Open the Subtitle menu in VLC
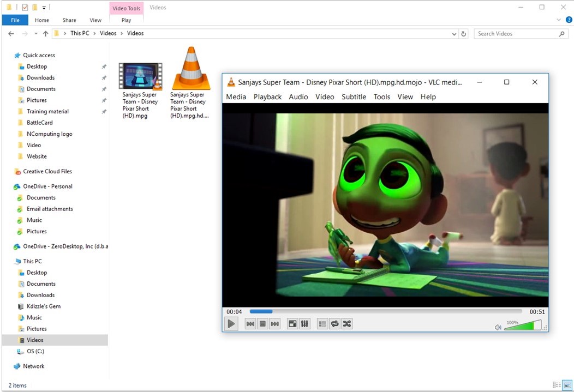The image size is (574, 392). click(x=354, y=97)
